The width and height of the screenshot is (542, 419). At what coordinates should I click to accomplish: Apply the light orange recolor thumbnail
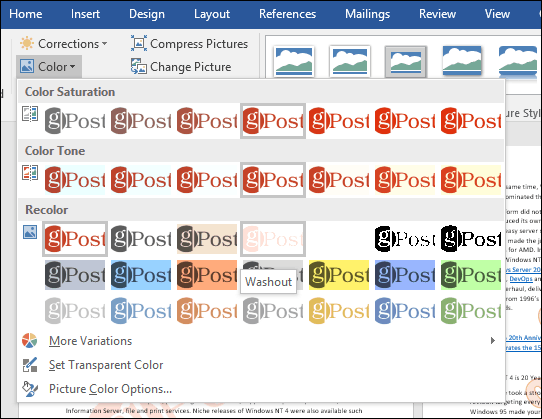point(207,311)
